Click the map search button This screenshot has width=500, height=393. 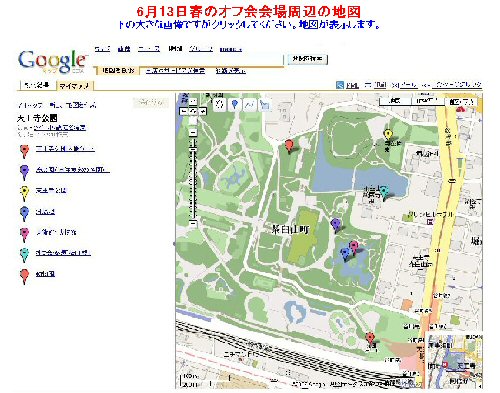[307, 59]
